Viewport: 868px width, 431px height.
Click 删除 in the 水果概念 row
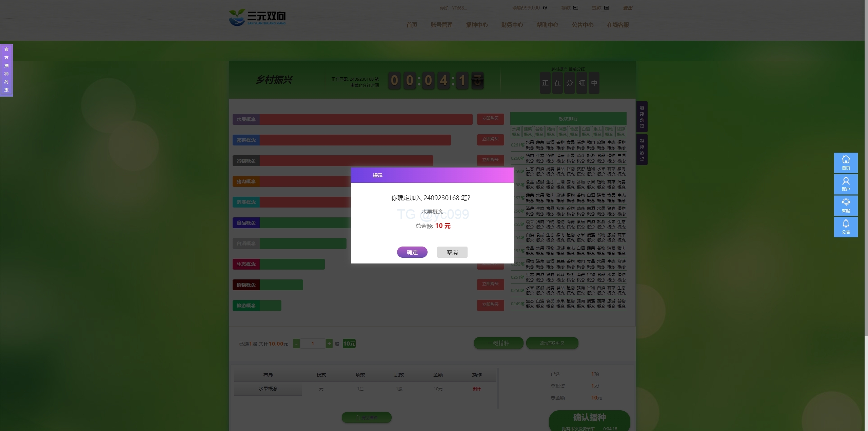coord(477,389)
